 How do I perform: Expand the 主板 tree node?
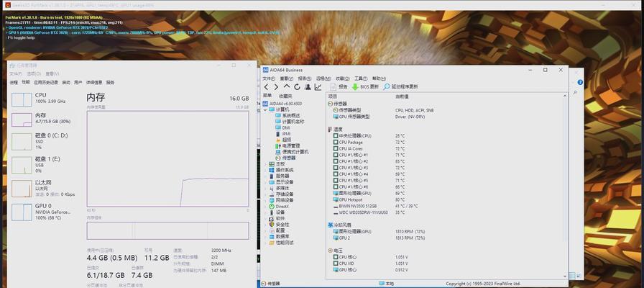click(265, 164)
